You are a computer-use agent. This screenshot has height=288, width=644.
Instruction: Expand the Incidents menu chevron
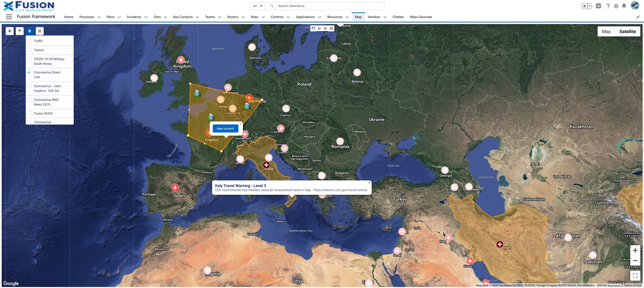tap(146, 17)
